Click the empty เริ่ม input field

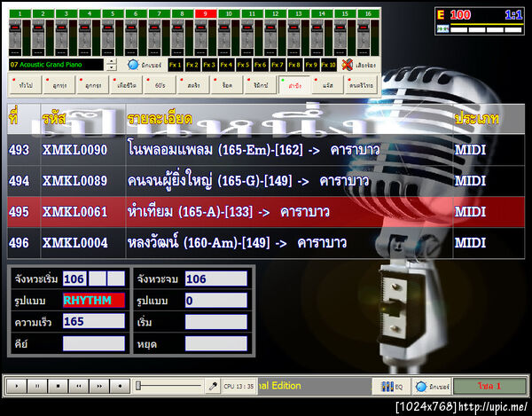tap(216, 322)
